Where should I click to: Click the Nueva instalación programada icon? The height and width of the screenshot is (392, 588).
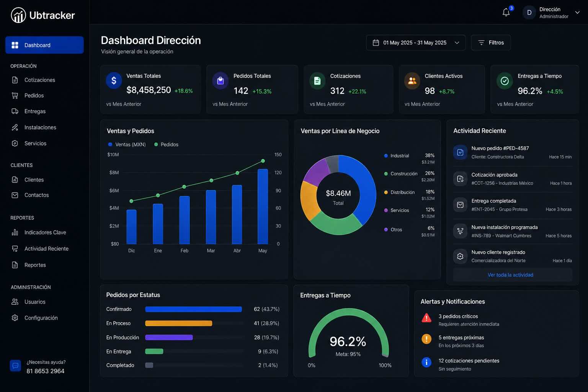pyautogui.click(x=460, y=231)
